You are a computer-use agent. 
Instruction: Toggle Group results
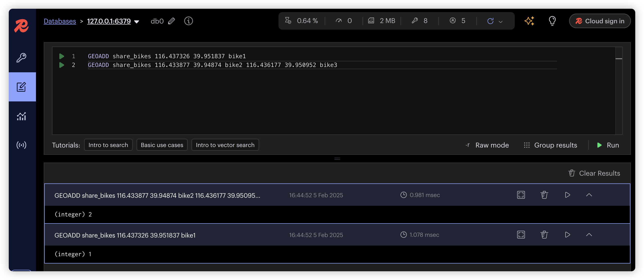tap(550, 145)
